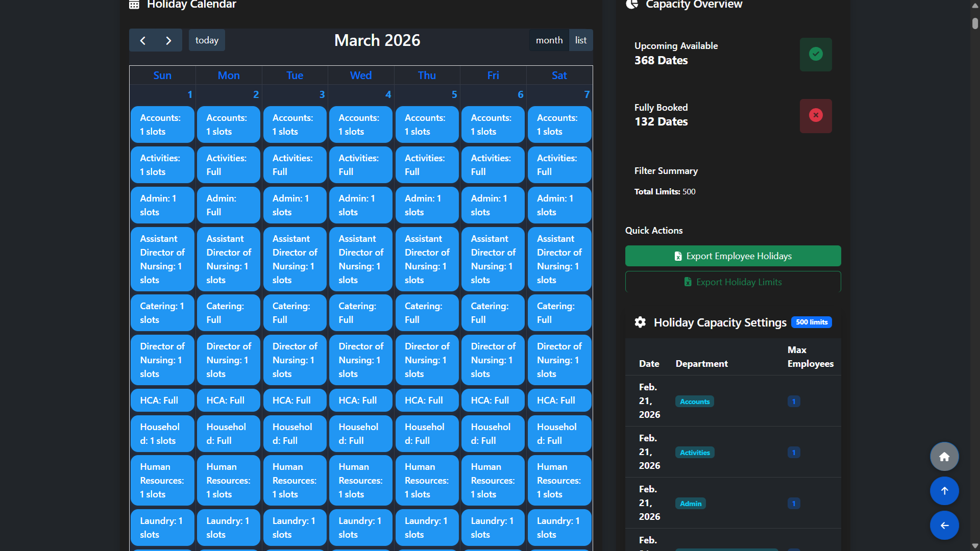
Task: Click the green checkmark icon for Upcoming Available
Action: tap(816, 54)
